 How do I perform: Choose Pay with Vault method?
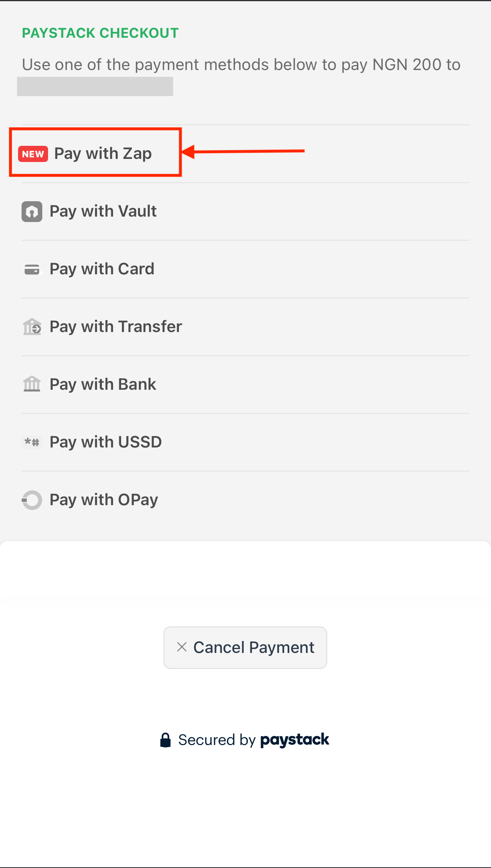pos(103,211)
